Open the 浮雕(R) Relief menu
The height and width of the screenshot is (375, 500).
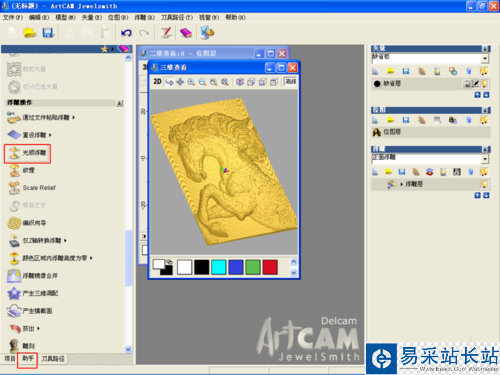click(144, 17)
